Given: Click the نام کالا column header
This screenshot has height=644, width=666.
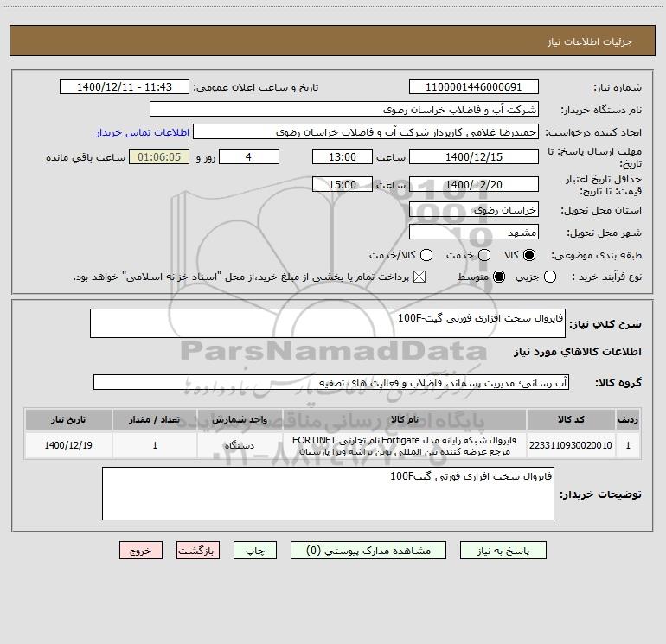Looking at the screenshot, I should coord(405,419).
